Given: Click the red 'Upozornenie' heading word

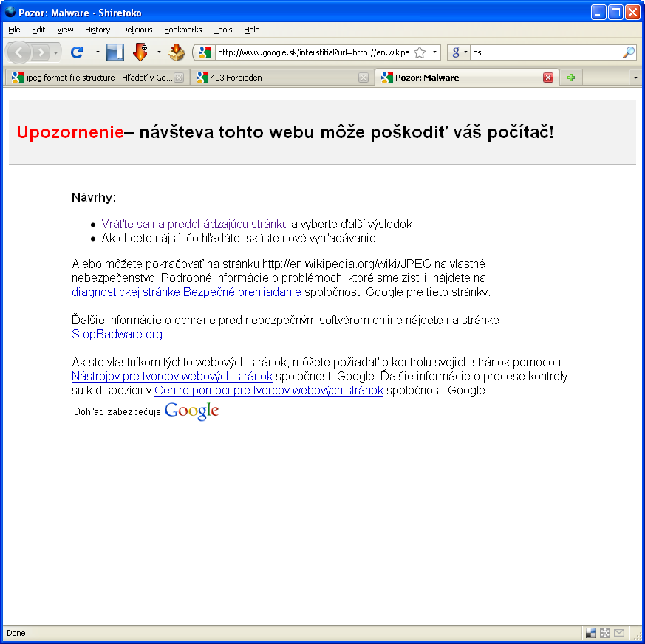Looking at the screenshot, I should pos(70,132).
